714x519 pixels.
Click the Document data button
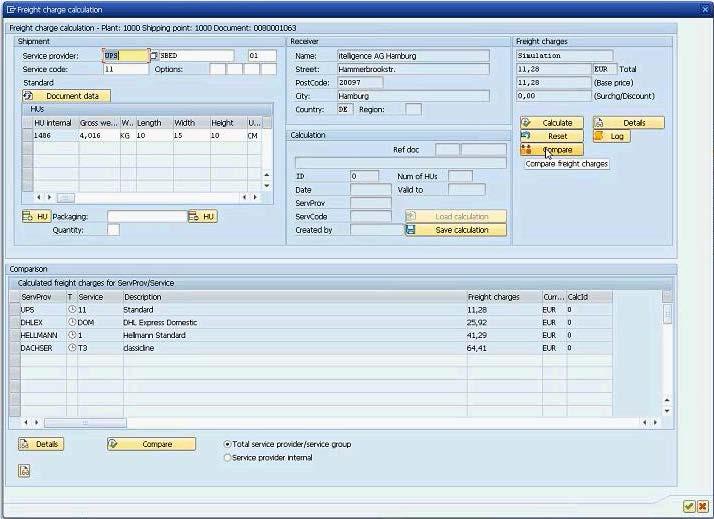[x=66, y=96]
